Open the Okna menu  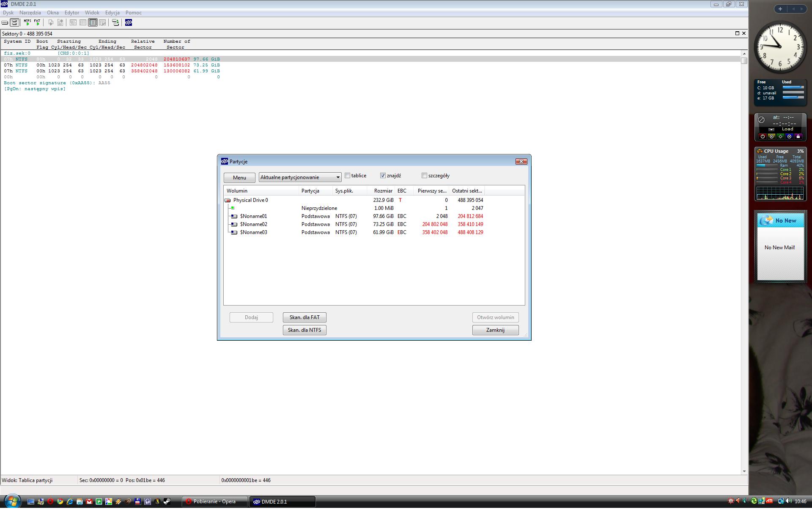(x=53, y=13)
